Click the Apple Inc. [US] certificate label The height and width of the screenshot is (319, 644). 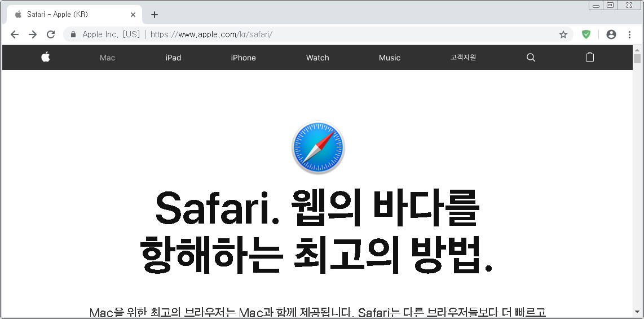point(111,34)
